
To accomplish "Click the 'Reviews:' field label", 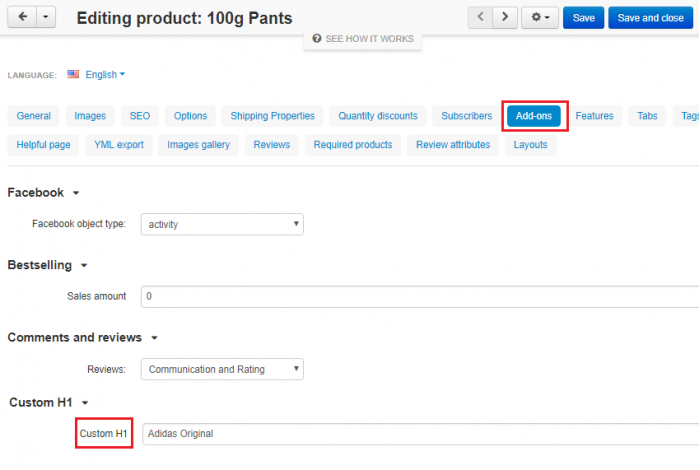I will coord(106,370).
